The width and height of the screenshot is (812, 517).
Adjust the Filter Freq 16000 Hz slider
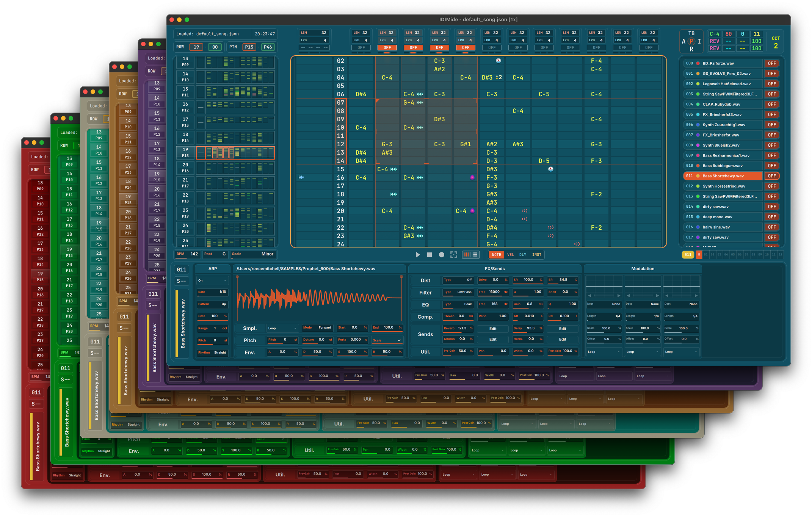(x=493, y=292)
